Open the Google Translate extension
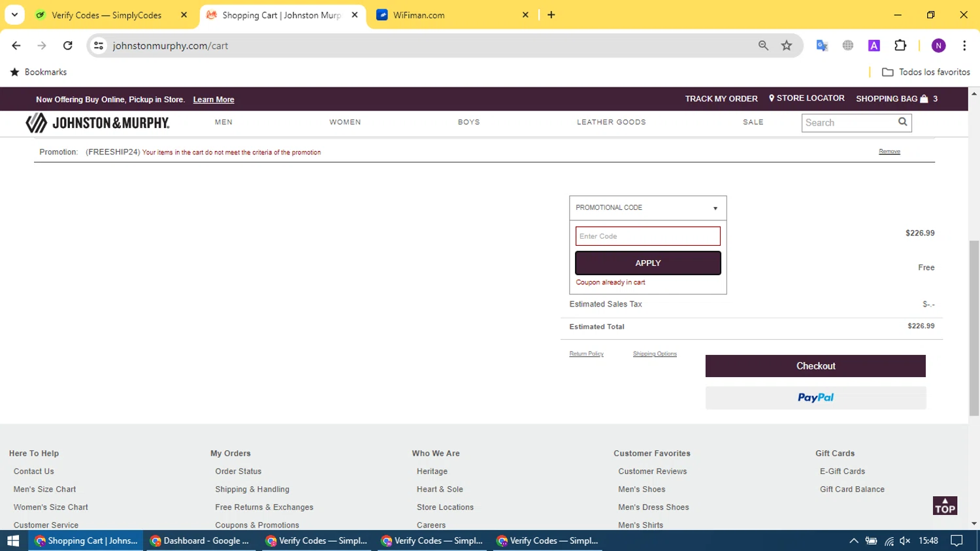Image resolution: width=980 pixels, height=551 pixels. (822, 46)
